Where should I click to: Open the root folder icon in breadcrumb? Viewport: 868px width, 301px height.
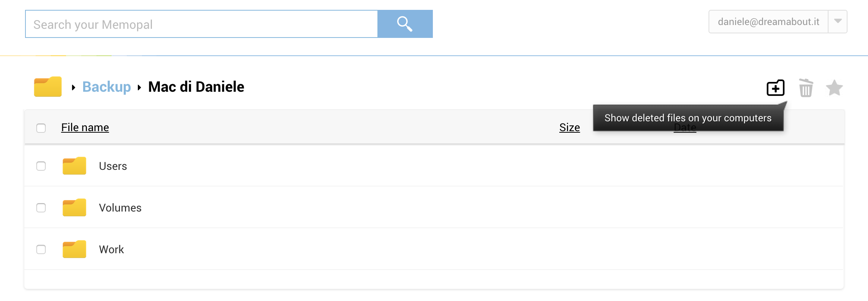coord(48,87)
